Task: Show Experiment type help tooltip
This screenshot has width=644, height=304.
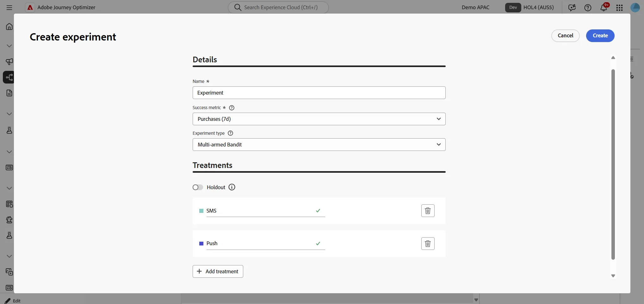Action: tap(230, 133)
